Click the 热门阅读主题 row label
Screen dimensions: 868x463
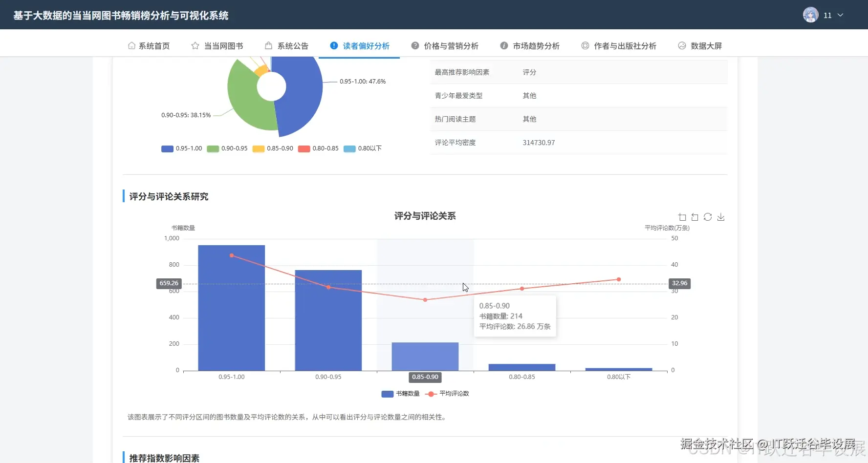pyautogui.click(x=455, y=119)
